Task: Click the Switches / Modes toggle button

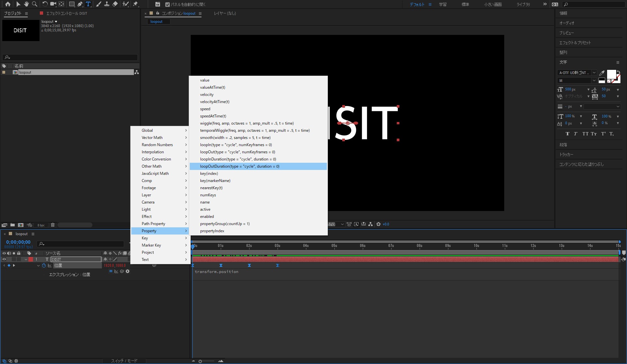Action: click(x=124, y=361)
